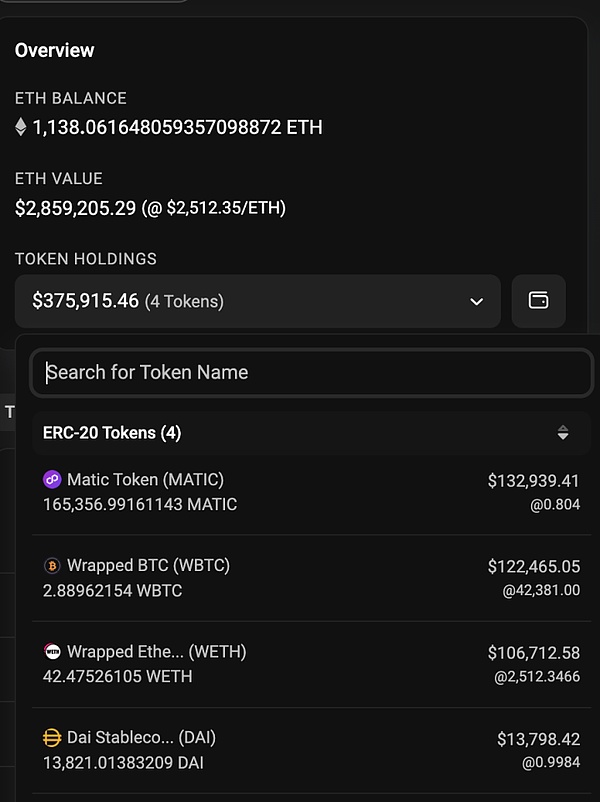Collapse the token holdings dropdown chevron
This screenshot has width=600, height=802.
(475, 301)
